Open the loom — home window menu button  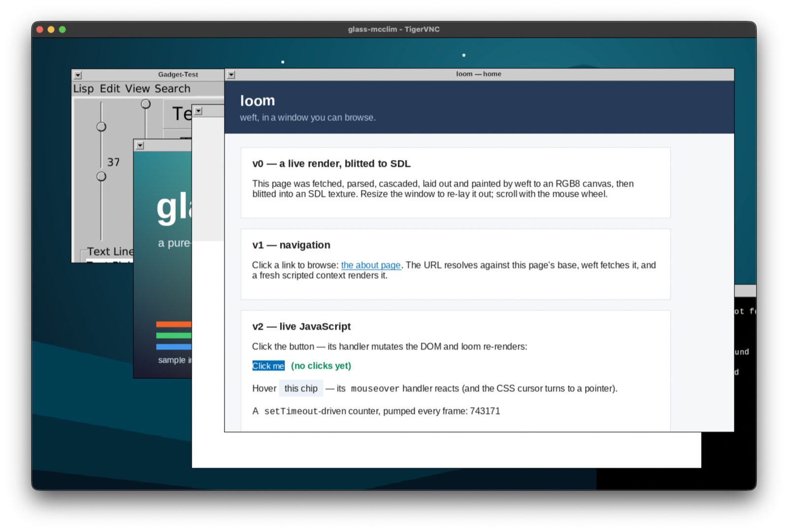231,74
